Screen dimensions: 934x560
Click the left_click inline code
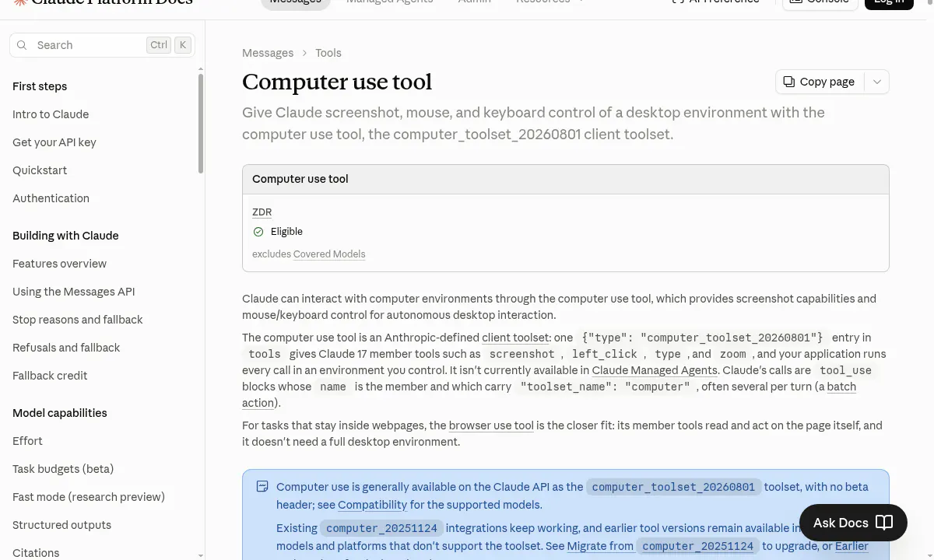605,354
